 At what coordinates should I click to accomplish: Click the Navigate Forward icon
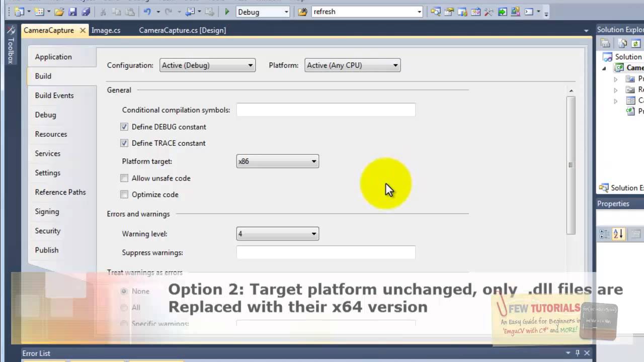pyautogui.click(x=209, y=12)
